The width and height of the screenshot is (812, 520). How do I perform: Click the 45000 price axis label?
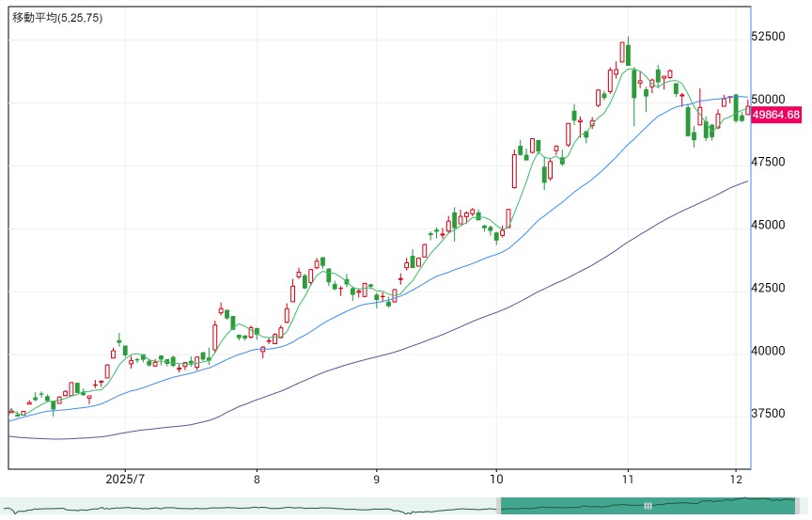[x=768, y=226]
